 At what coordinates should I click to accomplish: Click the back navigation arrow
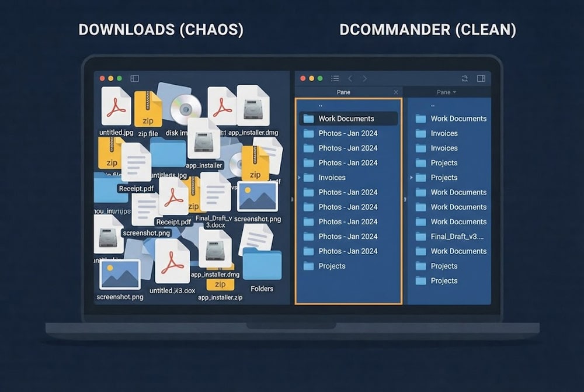point(350,78)
